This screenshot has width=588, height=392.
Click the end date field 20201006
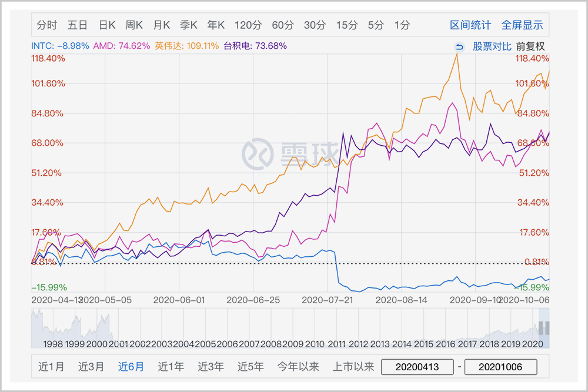coord(500,367)
